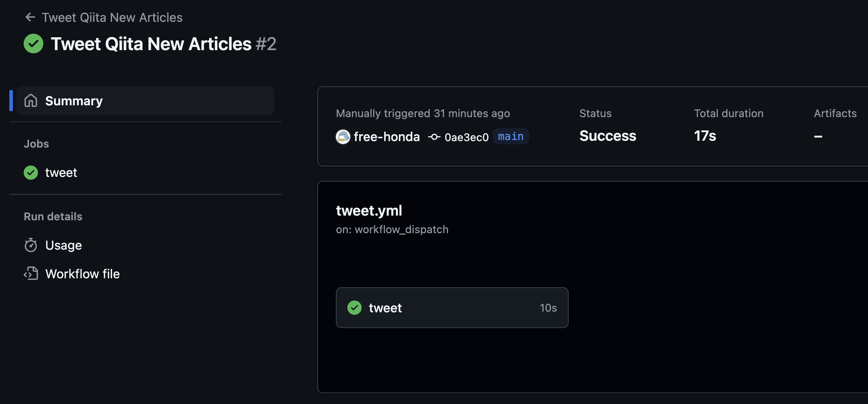Select the tweet node in the workflow graph

click(x=452, y=308)
